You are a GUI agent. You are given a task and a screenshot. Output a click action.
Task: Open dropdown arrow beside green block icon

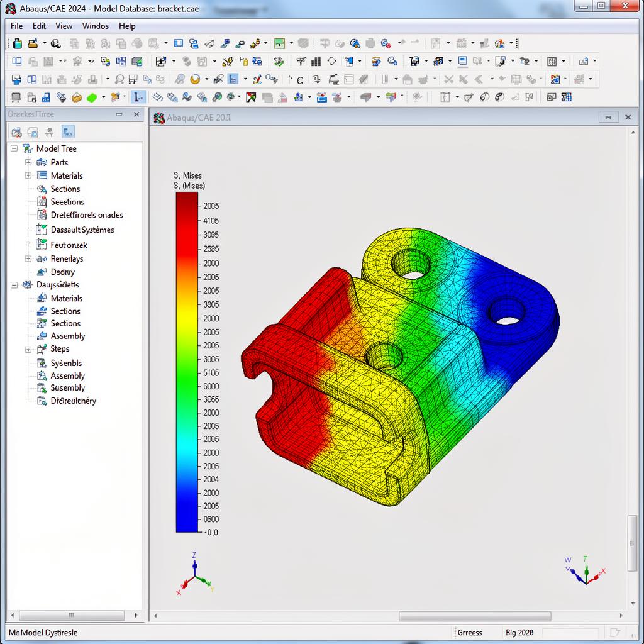[104, 97]
